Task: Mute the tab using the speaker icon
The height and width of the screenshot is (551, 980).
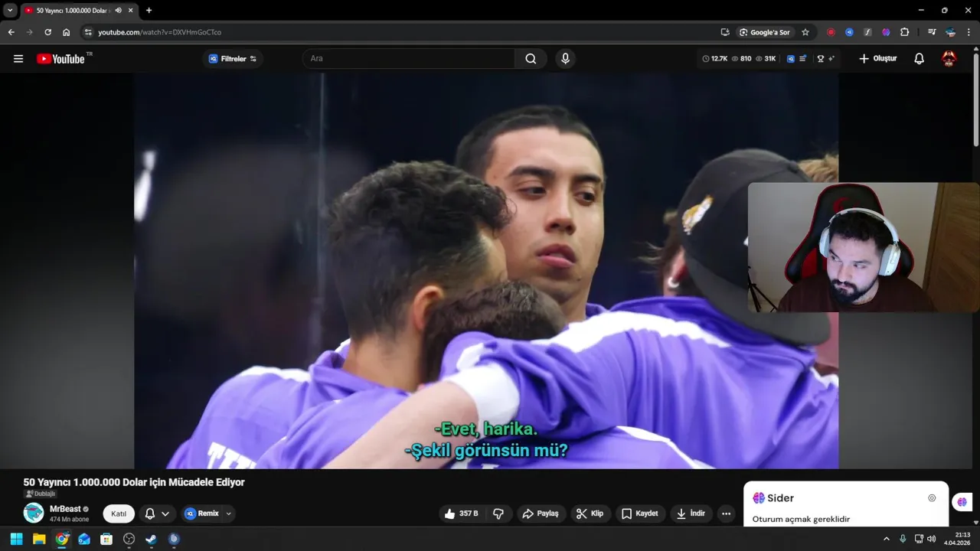Action: [x=118, y=10]
